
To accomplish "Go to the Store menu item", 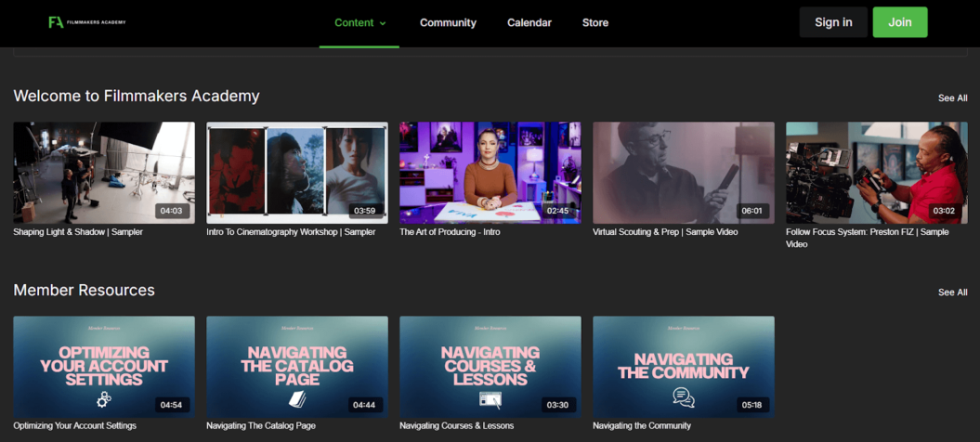I will tap(595, 22).
